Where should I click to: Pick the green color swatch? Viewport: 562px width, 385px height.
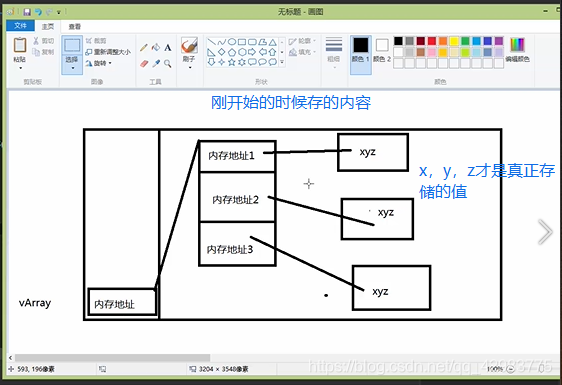[x=465, y=41]
